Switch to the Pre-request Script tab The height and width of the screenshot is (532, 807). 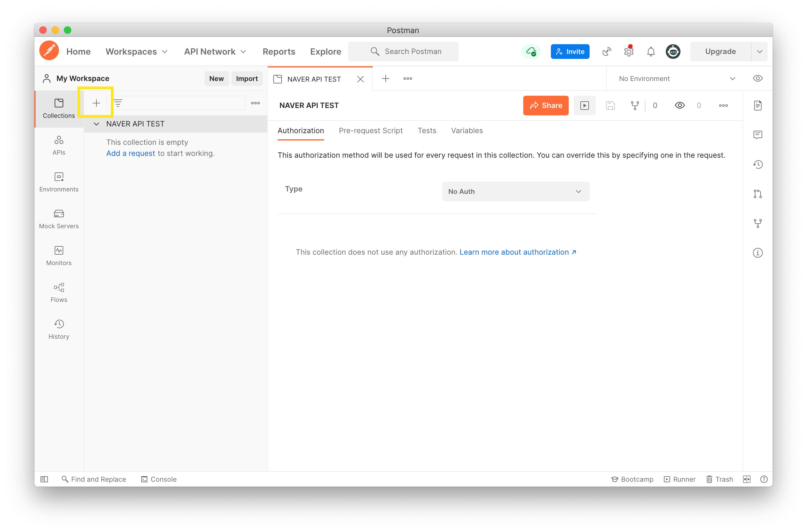click(x=370, y=131)
